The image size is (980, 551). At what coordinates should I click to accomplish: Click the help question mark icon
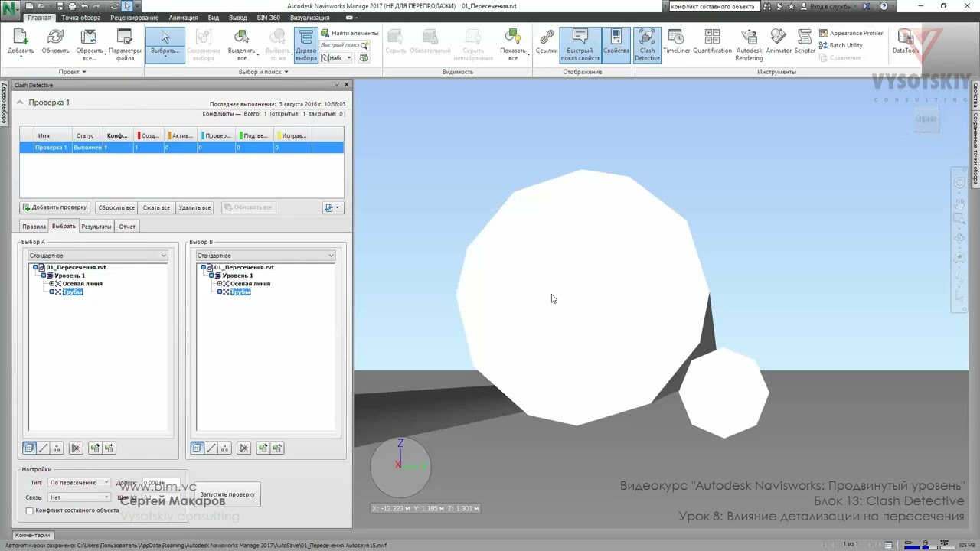pos(884,6)
